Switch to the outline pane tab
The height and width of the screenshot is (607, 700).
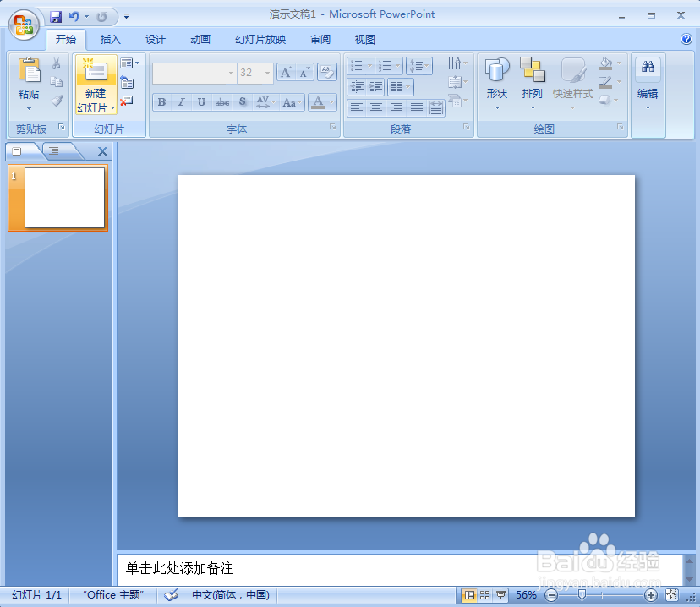pyautogui.click(x=54, y=151)
